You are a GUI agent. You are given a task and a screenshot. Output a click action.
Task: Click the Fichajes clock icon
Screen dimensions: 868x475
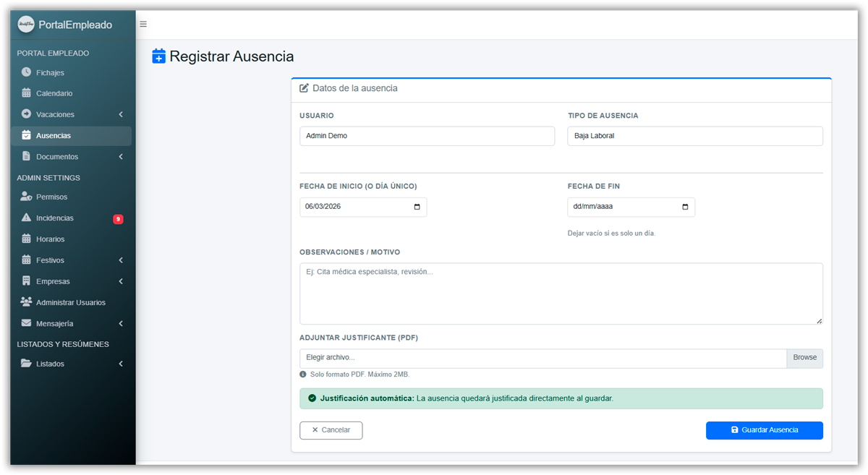pos(27,72)
